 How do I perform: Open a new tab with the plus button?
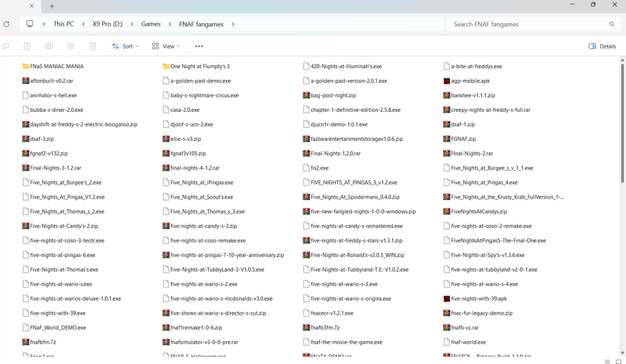[x=52, y=6]
